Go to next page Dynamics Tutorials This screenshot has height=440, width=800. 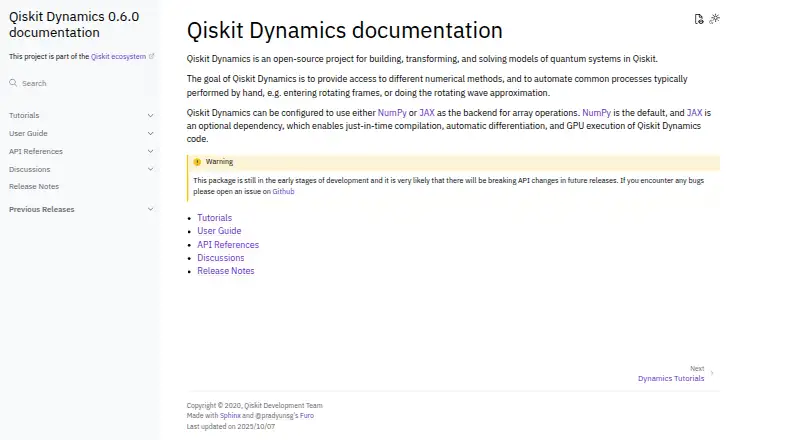[x=671, y=378]
